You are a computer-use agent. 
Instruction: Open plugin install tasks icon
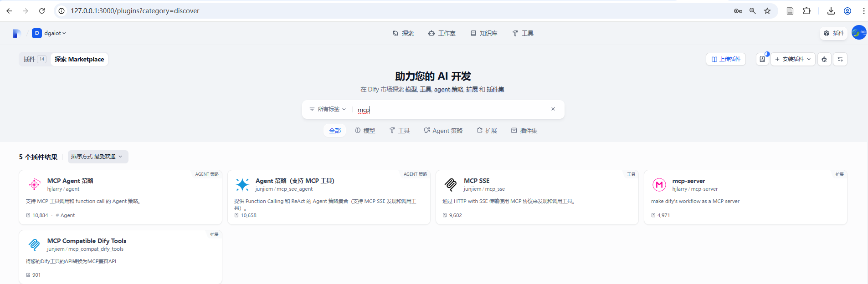[x=762, y=59]
